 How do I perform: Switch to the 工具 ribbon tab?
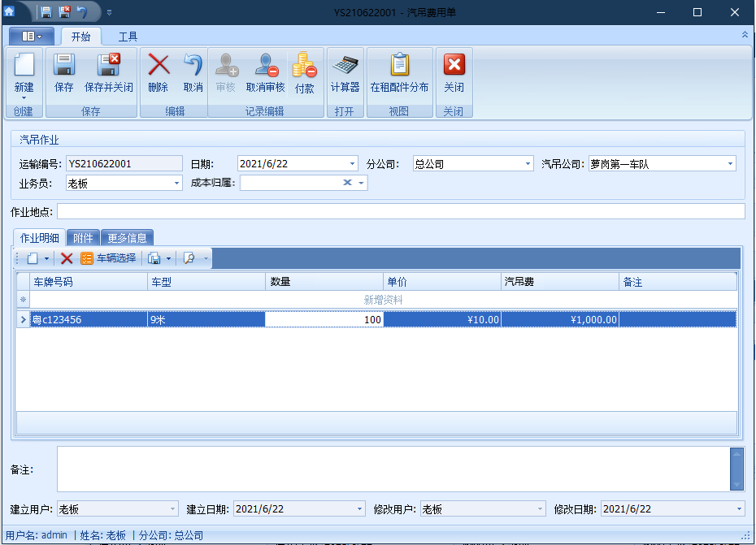(x=128, y=36)
